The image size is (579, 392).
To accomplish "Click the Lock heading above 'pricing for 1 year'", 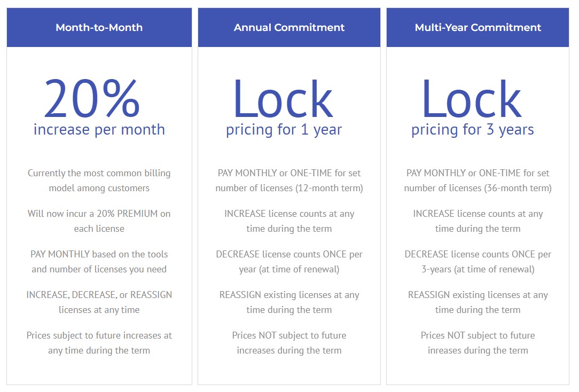I will tap(283, 99).
